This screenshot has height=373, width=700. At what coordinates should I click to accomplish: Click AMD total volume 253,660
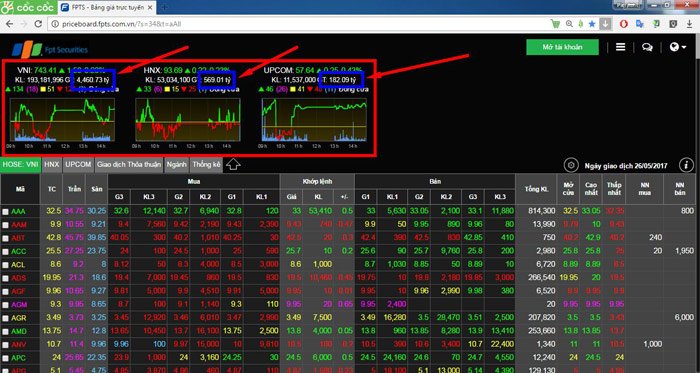(x=541, y=332)
